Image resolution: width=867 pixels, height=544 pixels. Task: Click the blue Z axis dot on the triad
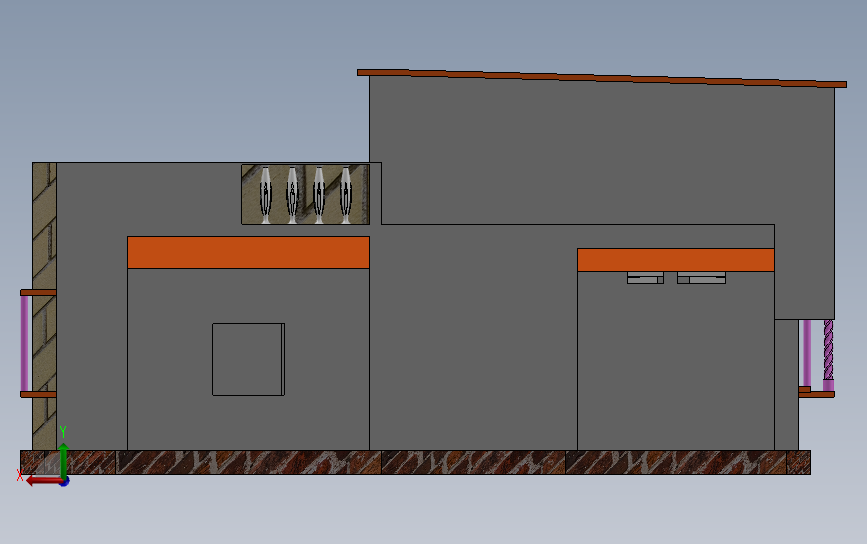(x=65, y=483)
